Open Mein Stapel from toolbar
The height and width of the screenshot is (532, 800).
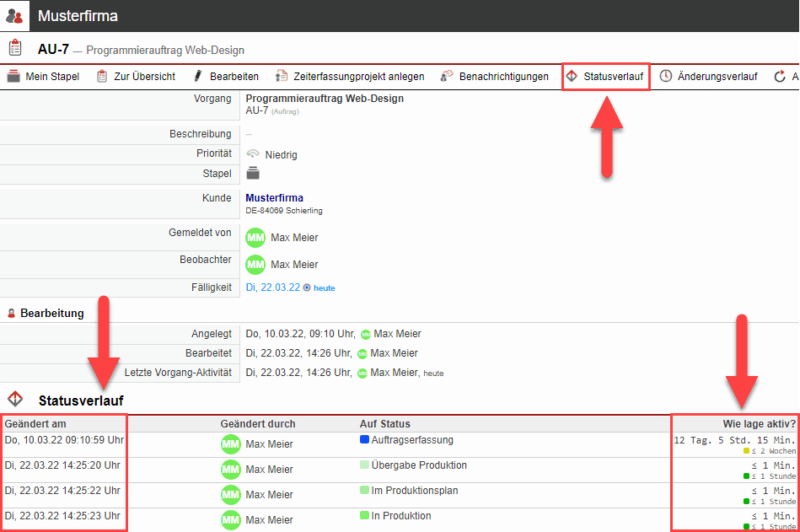click(x=43, y=77)
